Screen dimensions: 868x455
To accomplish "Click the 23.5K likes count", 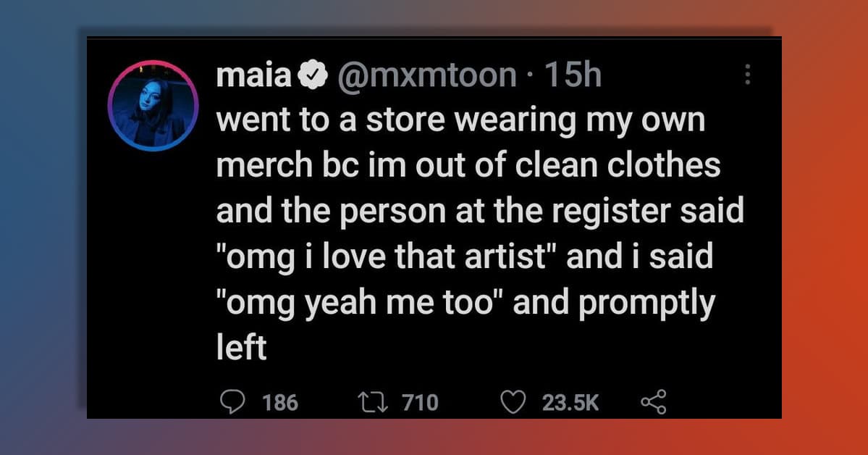I will [570, 403].
